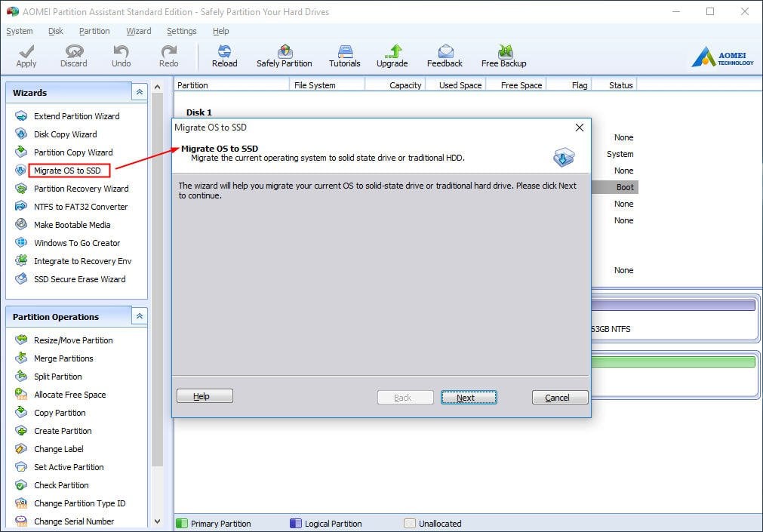Click the Flag column header
The image size is (763, 532).
tap(568, 85)
